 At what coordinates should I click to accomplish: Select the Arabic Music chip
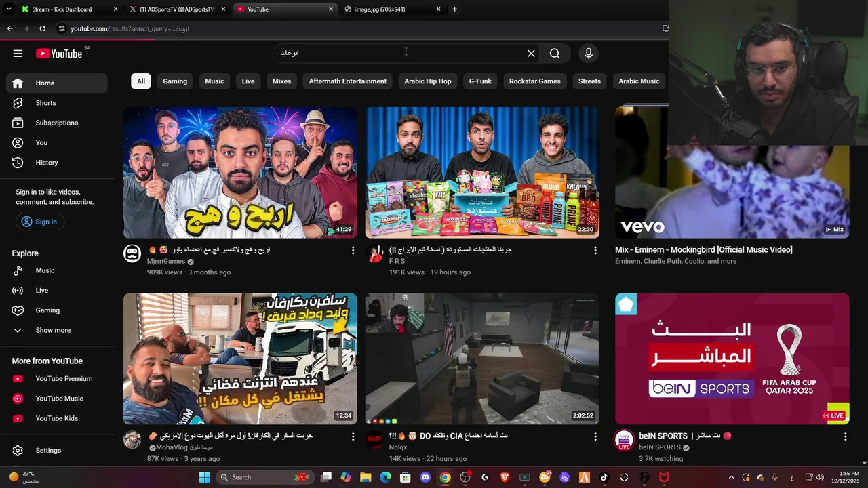pos(639,81)
